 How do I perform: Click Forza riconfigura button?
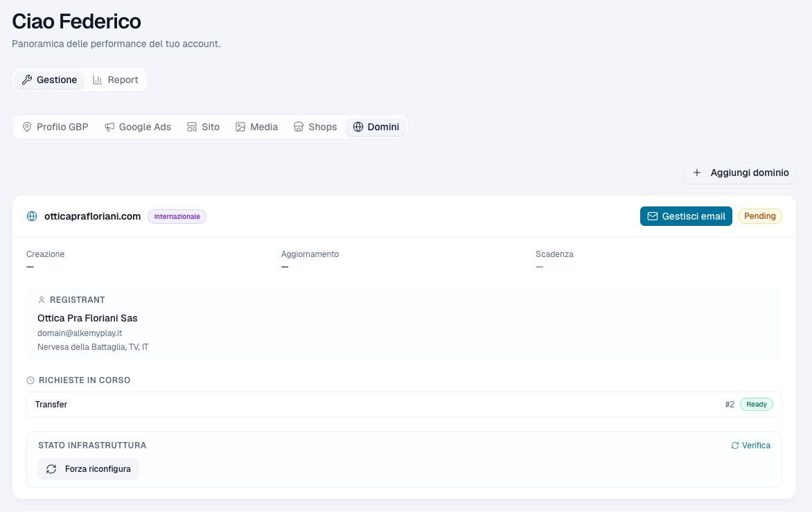(88, 469)
